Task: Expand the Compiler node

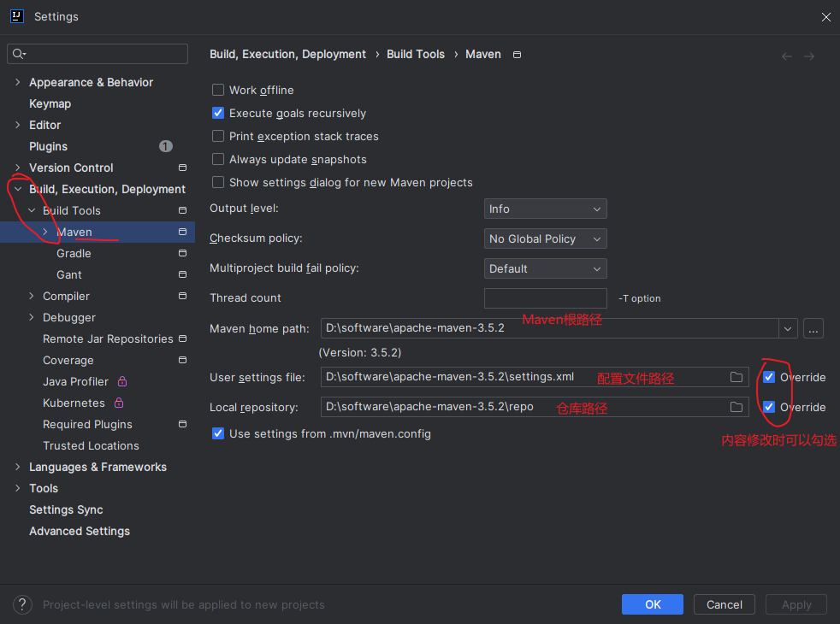Action: (32, 296)
